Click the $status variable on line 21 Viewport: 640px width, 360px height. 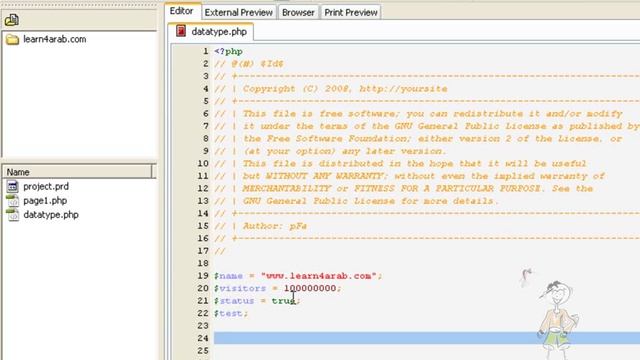click(234, 301)
